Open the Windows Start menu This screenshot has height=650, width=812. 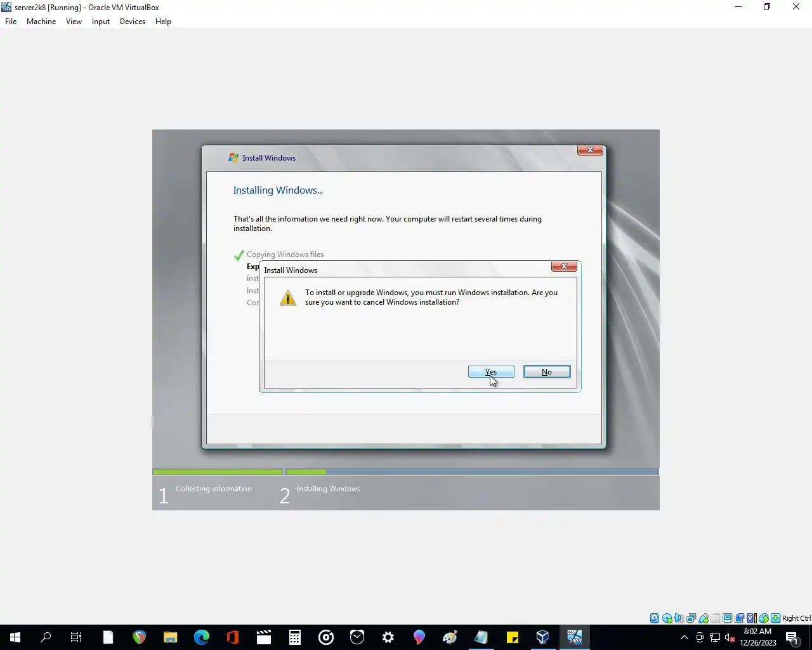15,637
